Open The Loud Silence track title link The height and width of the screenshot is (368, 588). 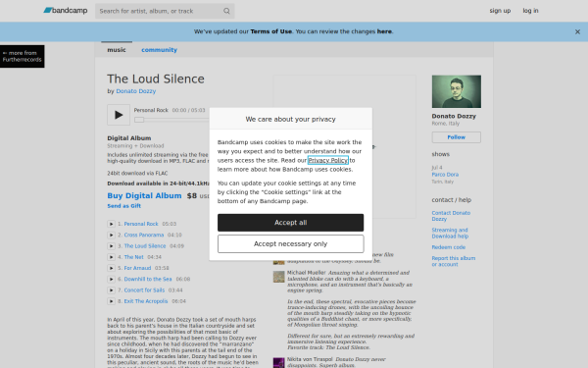[145, 246]
